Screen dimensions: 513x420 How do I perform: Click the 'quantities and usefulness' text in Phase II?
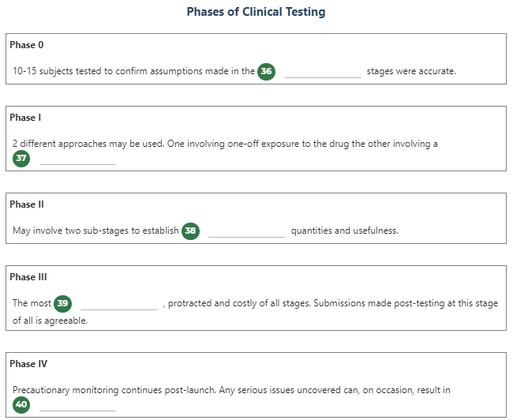pos(344,231)
